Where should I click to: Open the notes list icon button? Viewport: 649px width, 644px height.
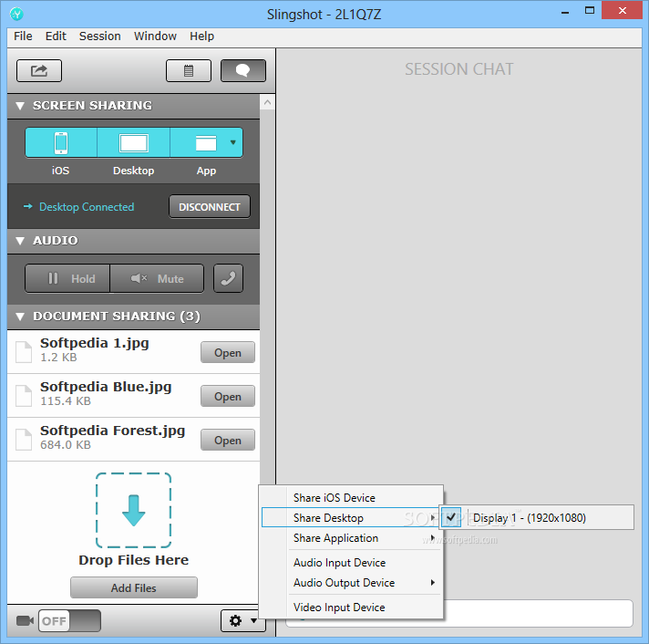[x=189, y=71]
